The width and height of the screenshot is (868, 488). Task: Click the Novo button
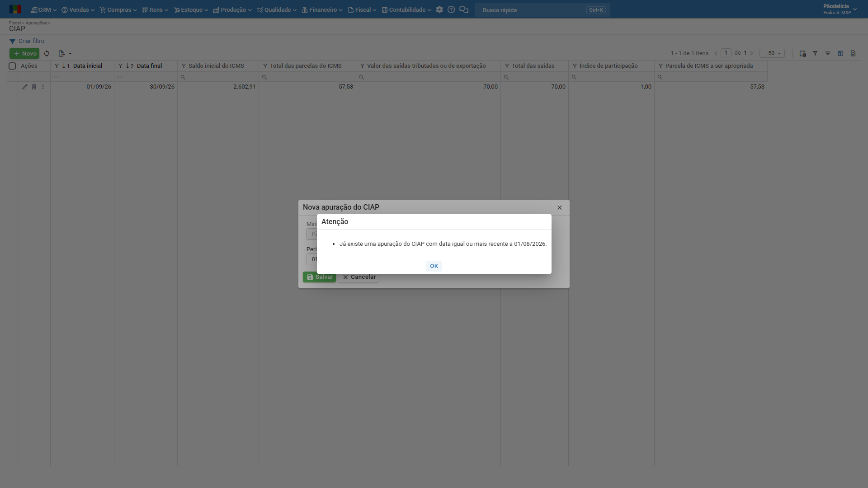[24, 53]
